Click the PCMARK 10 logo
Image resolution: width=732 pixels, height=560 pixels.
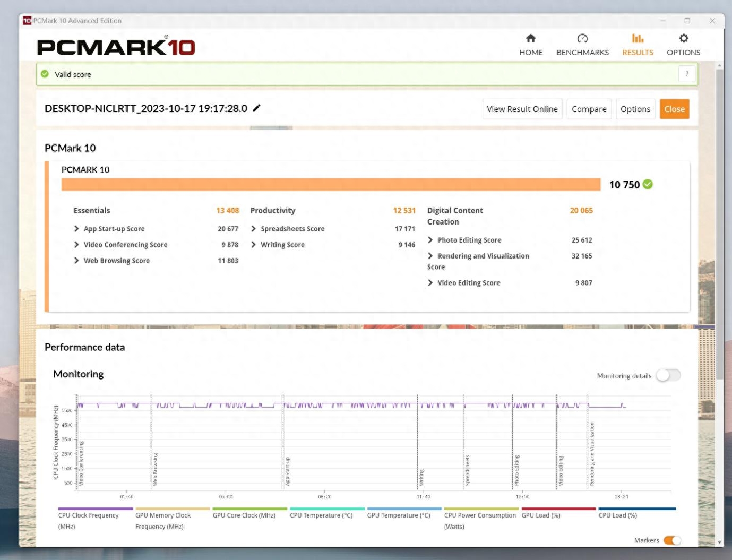[116, 47]
